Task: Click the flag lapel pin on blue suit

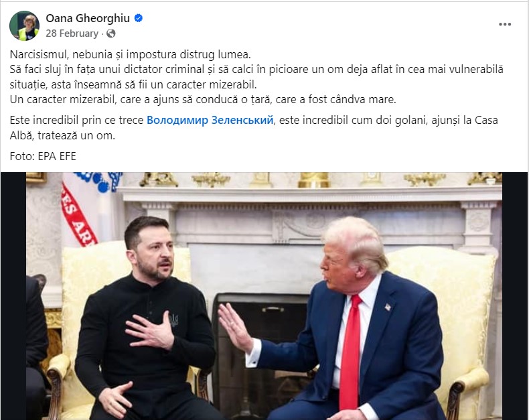Action: pyautogui.click(x=388, y=307)
